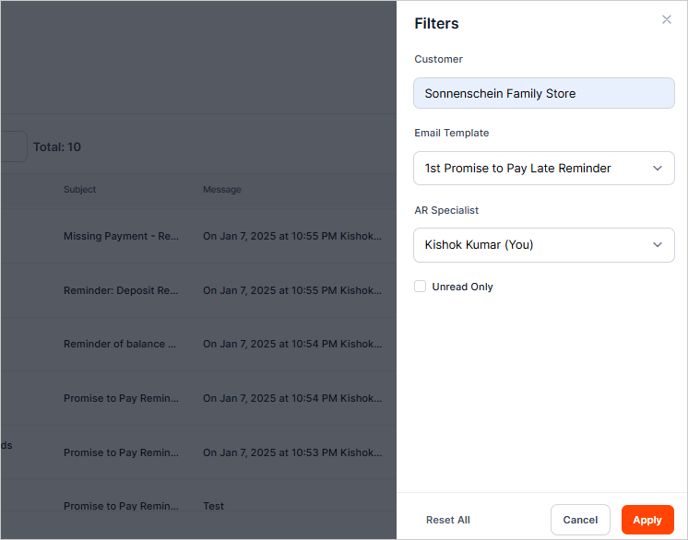Click the Total: 10 count label
The width and height of the screenshot is (688, 540).
[x=57, y=147]
